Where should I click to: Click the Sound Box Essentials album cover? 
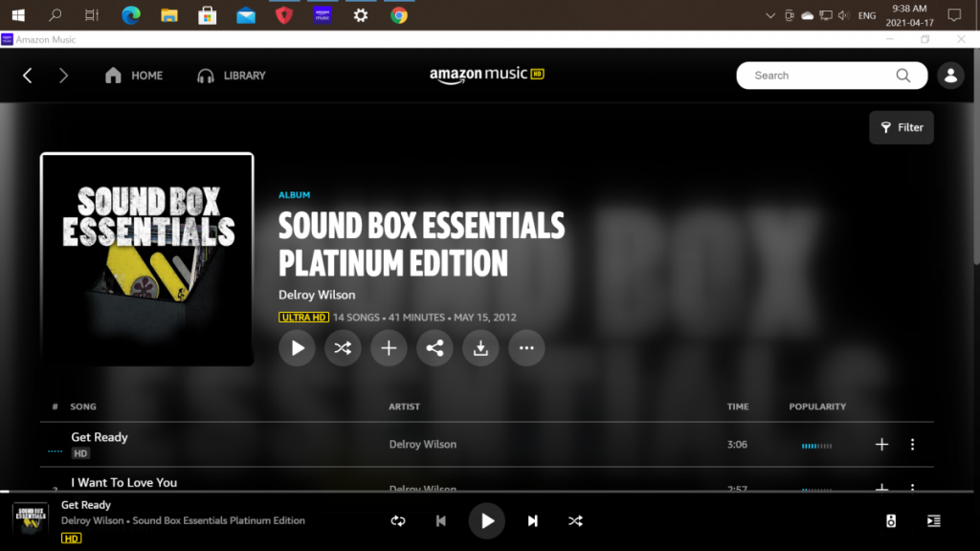[146, 259]
